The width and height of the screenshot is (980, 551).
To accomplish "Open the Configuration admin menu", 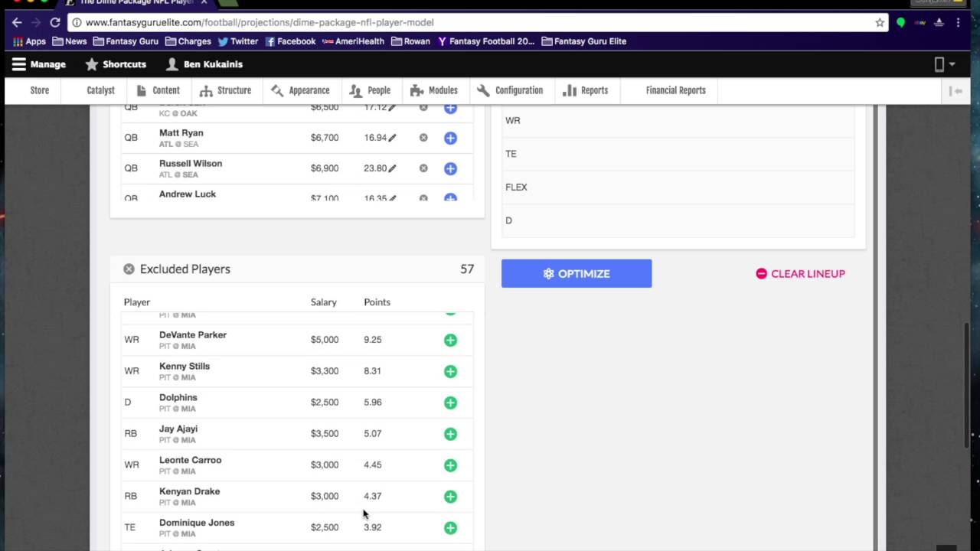I will pos(509,90).
